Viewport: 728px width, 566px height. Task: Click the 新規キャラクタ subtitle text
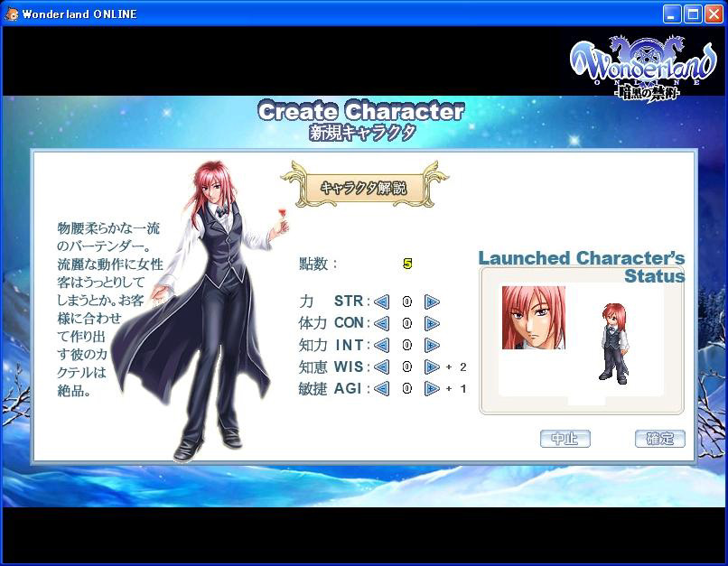pyautogui.click(x=362, y=133)
